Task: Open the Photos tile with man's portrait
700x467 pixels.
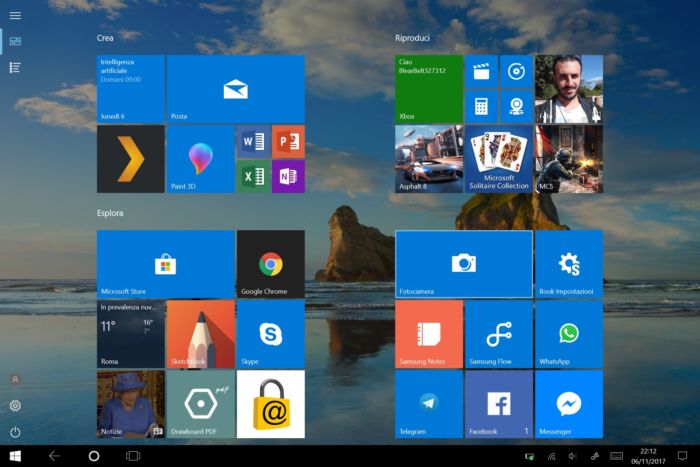Action: tap(569, 89)
